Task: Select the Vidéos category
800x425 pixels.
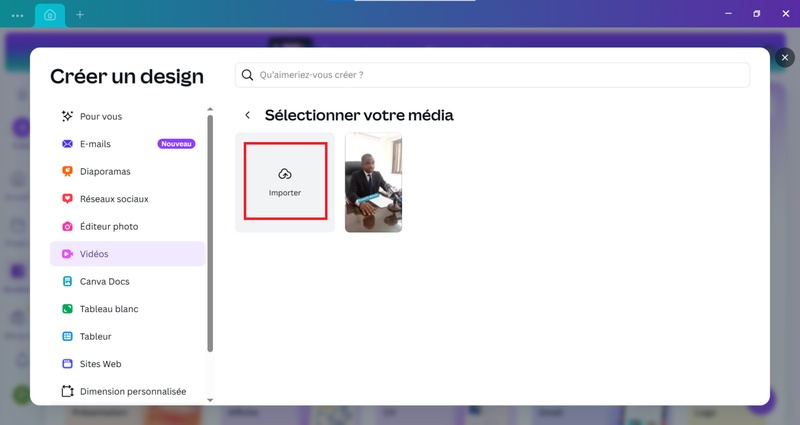Action: [x=128, y=254]
